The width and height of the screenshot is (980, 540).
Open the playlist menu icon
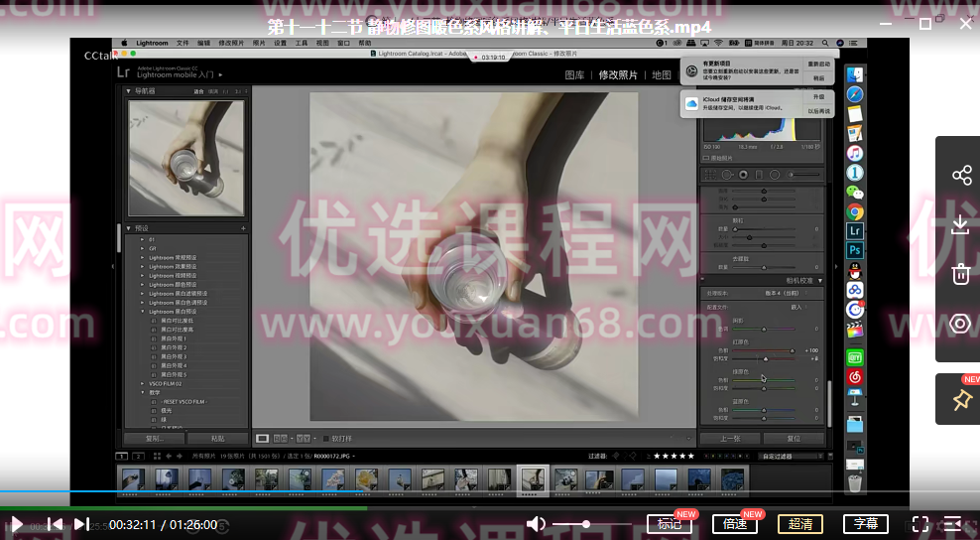click(953, 524)
